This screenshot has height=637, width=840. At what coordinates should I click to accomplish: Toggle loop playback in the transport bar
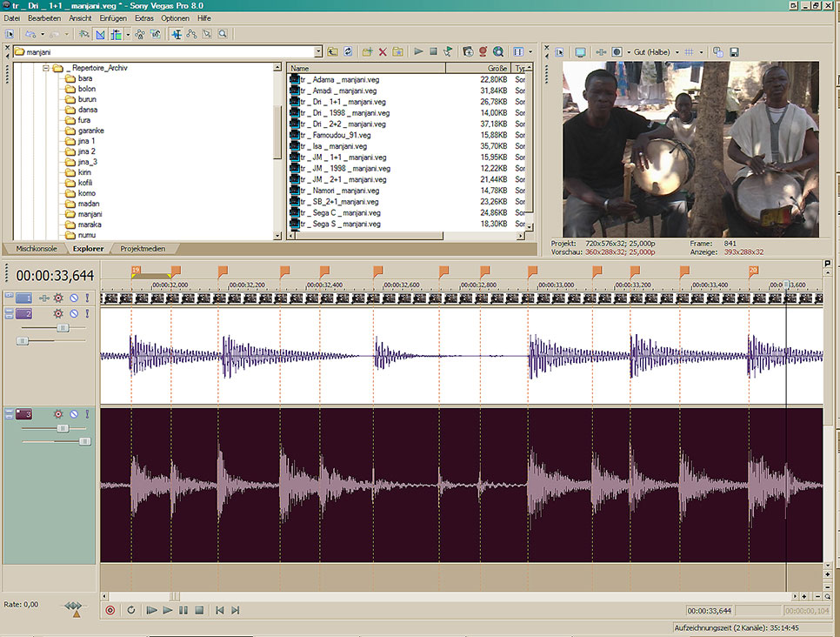[x=131, y=610]
